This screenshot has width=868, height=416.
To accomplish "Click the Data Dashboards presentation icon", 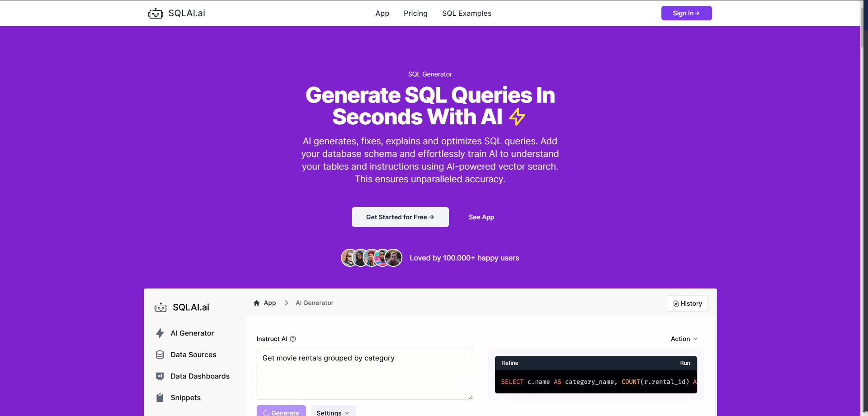I will coord(160,376).
